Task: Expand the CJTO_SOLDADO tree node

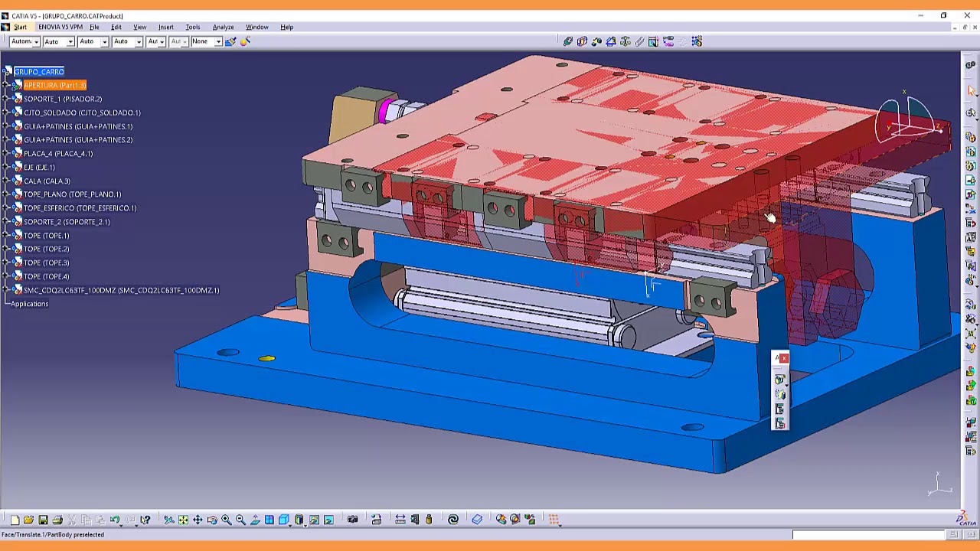Action: click(7, 112)
